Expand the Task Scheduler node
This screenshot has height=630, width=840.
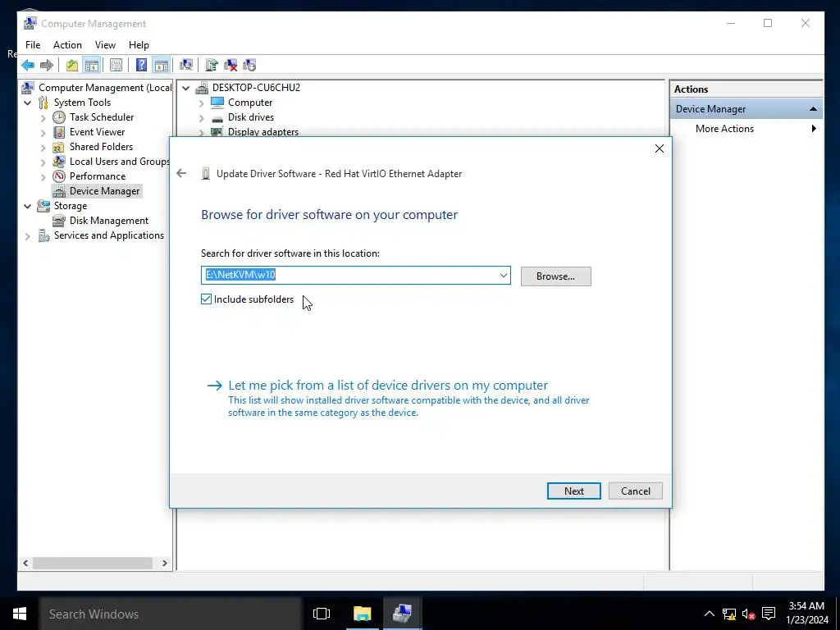tap(43, 117)
